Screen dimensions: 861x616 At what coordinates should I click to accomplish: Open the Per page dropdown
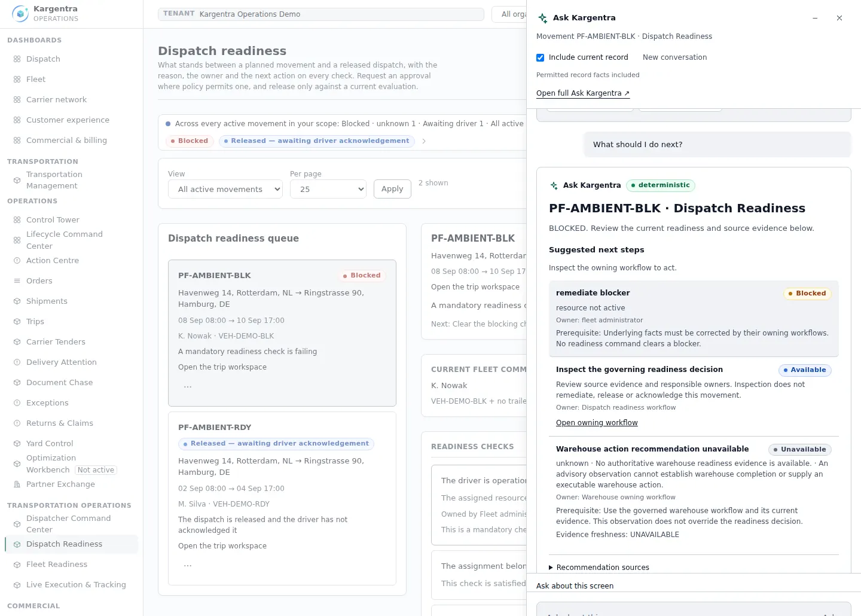(328, 189)
